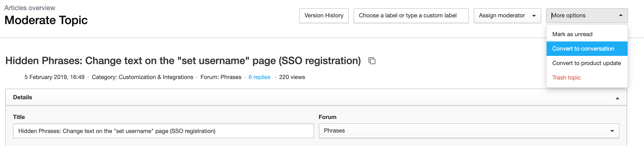Select the '5 February 2019, 16:49' date

point(55,77)
